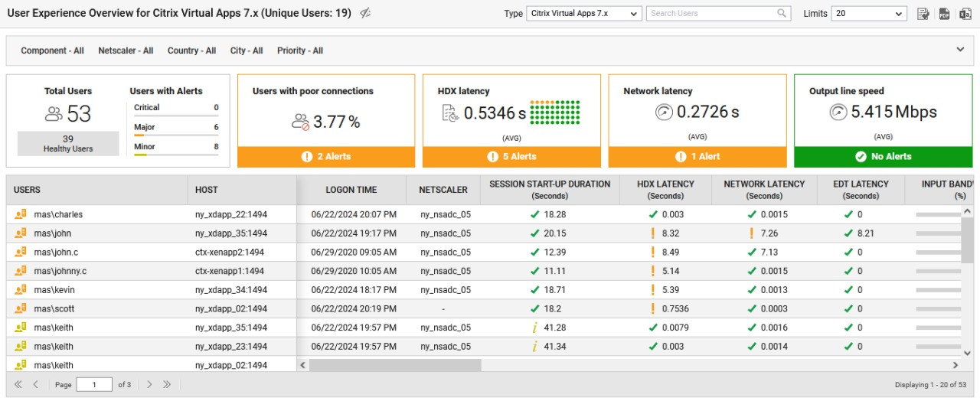Screen dimensions: 980x401
Task: Export the report as PDF
Action: pos(945,14)
